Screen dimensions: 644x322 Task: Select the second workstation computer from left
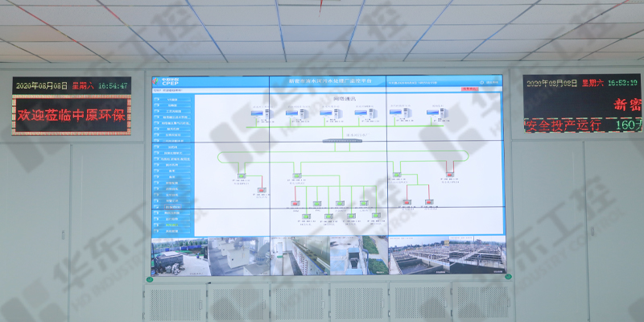(x=295, y=114)
